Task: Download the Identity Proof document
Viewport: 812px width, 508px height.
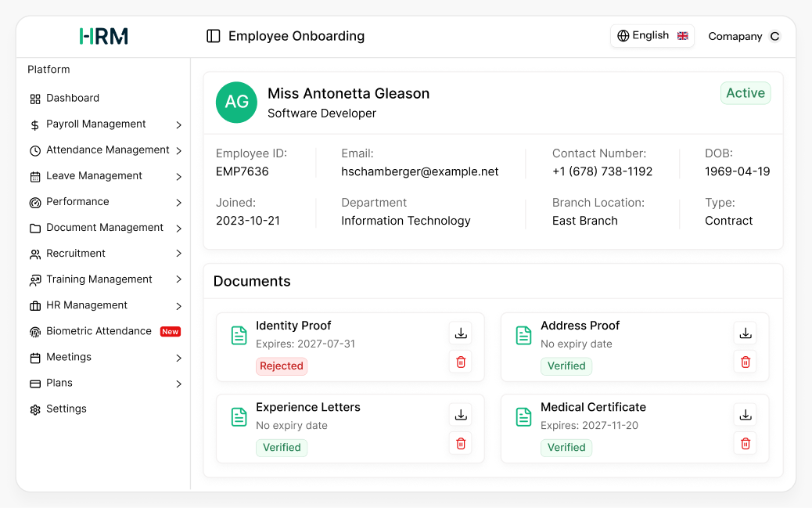Action: [460, 333]
